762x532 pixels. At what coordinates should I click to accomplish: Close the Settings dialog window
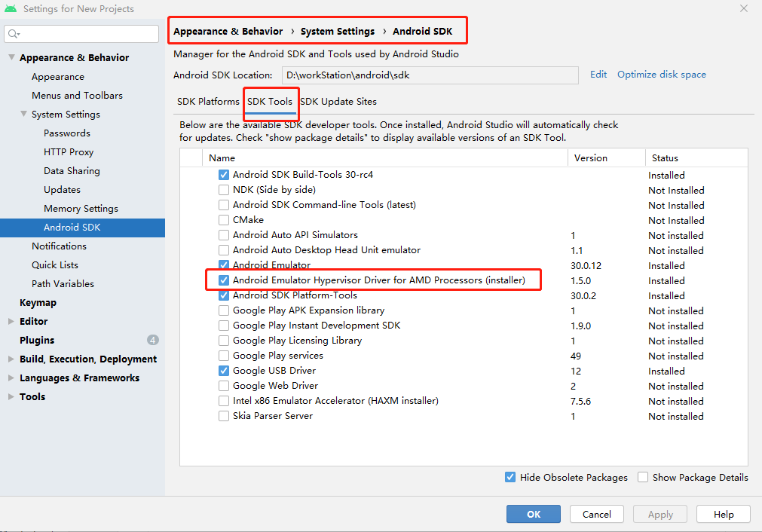(x=743, y=8)
